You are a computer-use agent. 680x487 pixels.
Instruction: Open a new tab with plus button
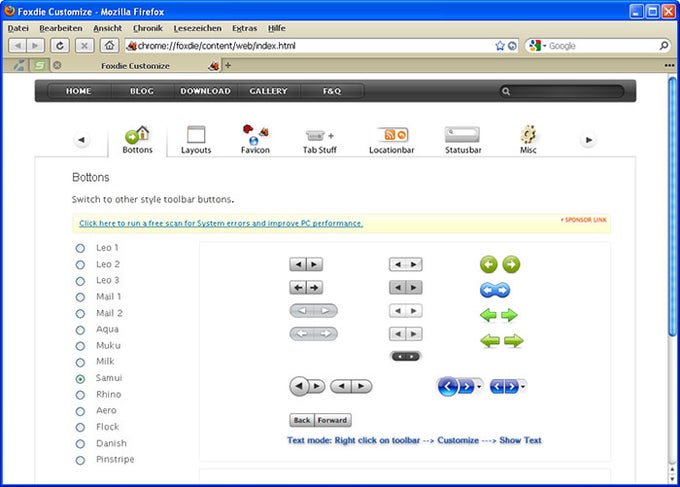pyautogui.click(x=228, y=65)
